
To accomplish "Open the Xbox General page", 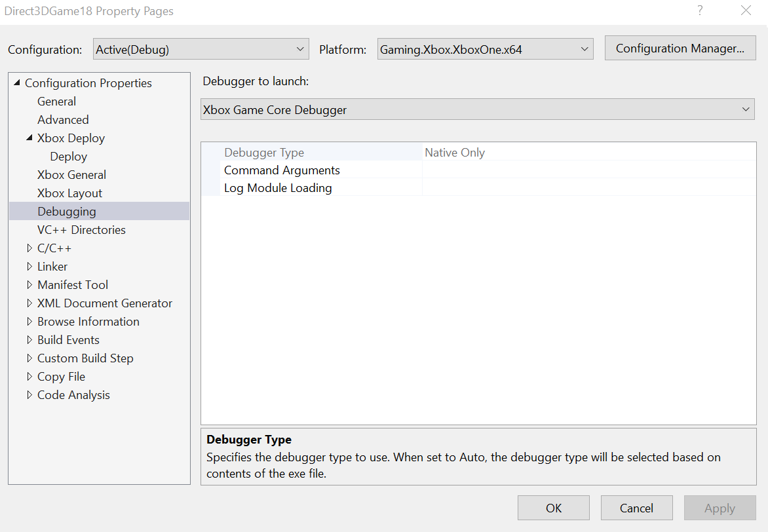I will (71, 175).
